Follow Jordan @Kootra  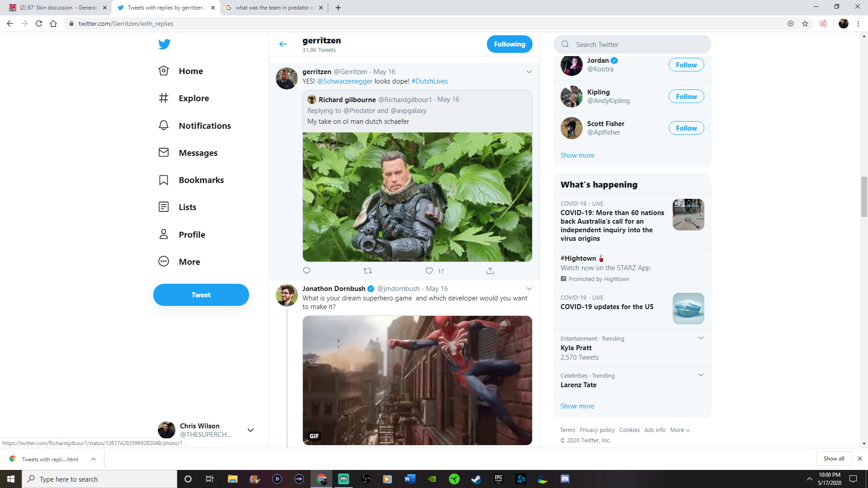tap(686, 65)
